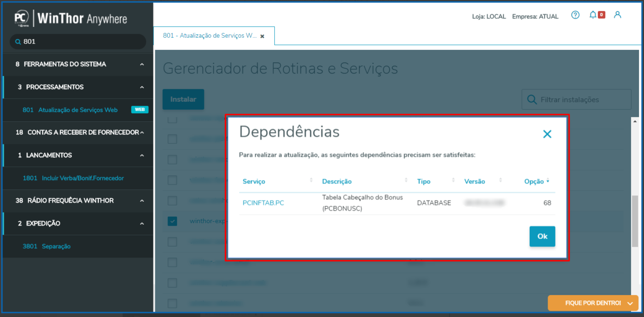Close the Dependências dialog with the X
Image resolution: width=644 pixels, height=317 pixels.
(547, 134)
